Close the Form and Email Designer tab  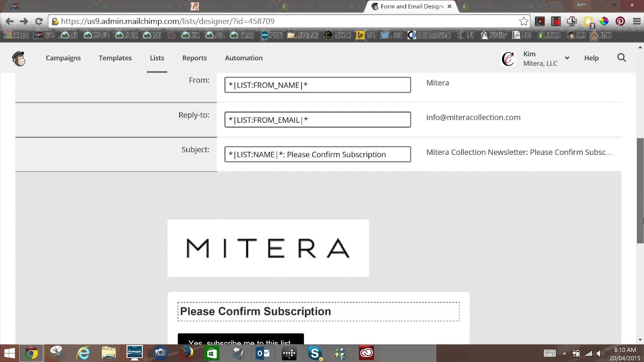[449, 7]
